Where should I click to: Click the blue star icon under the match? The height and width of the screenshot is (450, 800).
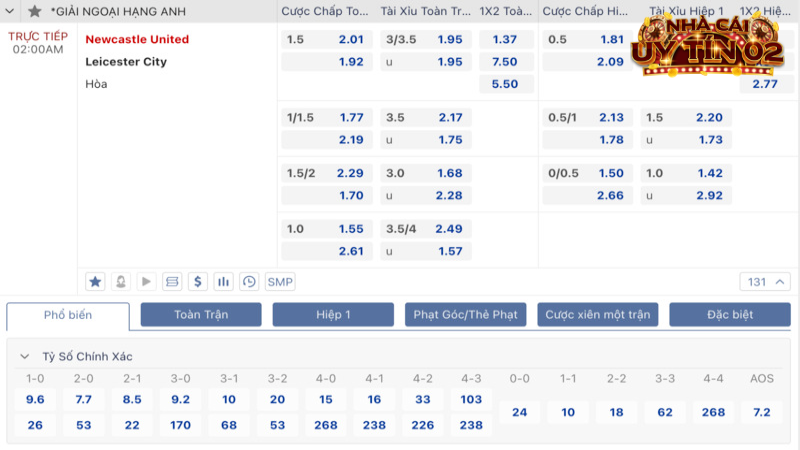pos(95,281)
